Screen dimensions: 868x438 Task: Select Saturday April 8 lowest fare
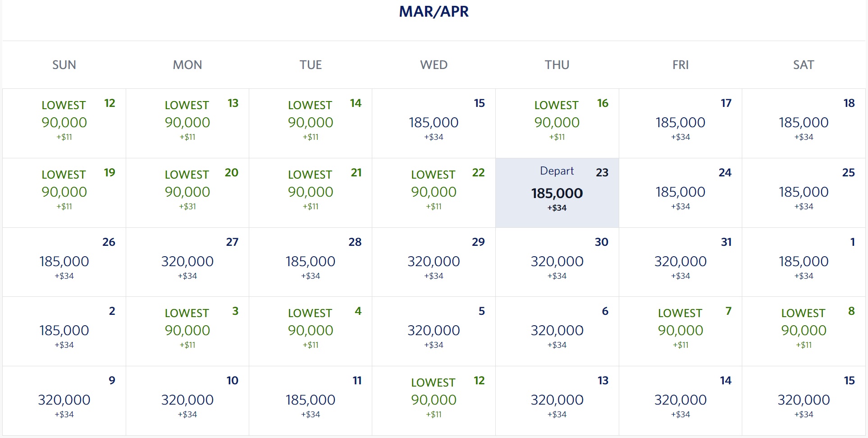point(804,331)
